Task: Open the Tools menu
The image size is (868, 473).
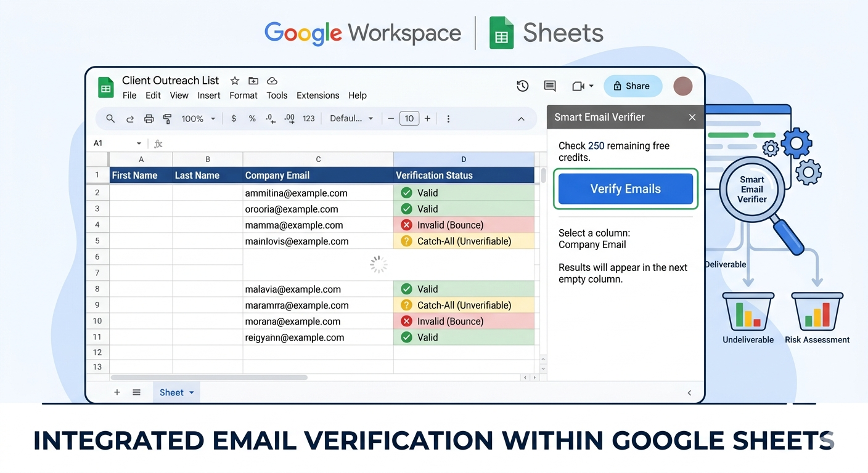Action: pos(277,95)
